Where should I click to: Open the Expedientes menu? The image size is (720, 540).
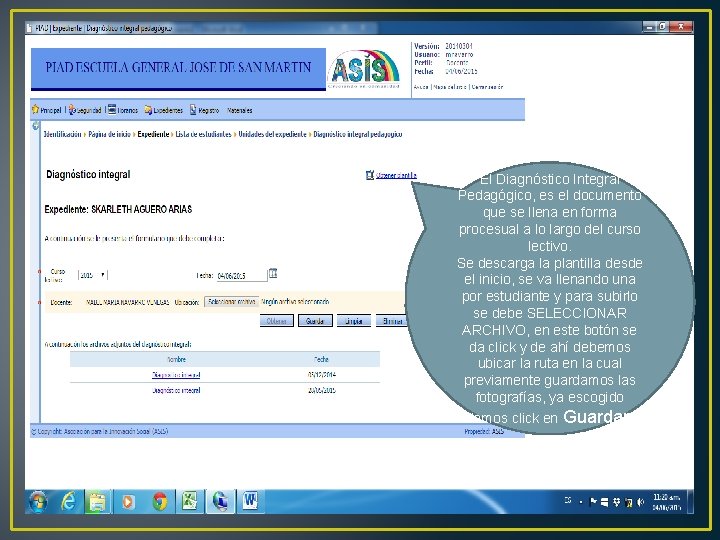point(168,110)
